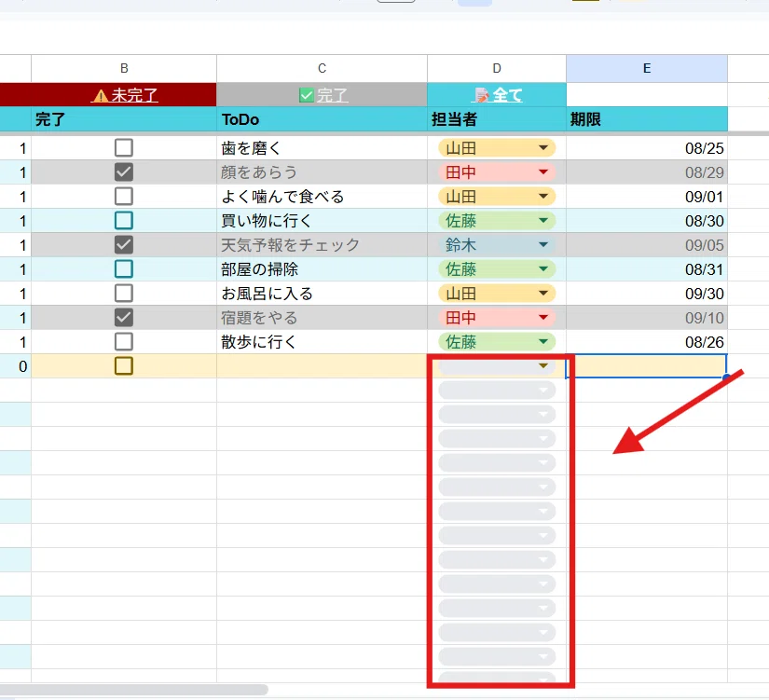Check the checkbox for 部屋の掃除
The image size is (769, 700).
pyautogui.click(x=124, y=268)
